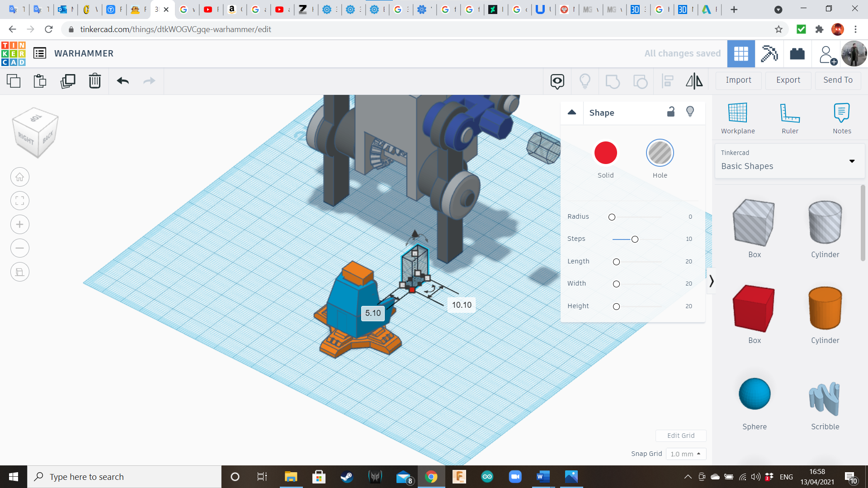Viewport: 868px width, 488px height.
Task: Click the Zoom in plus button
Action: 20,225
